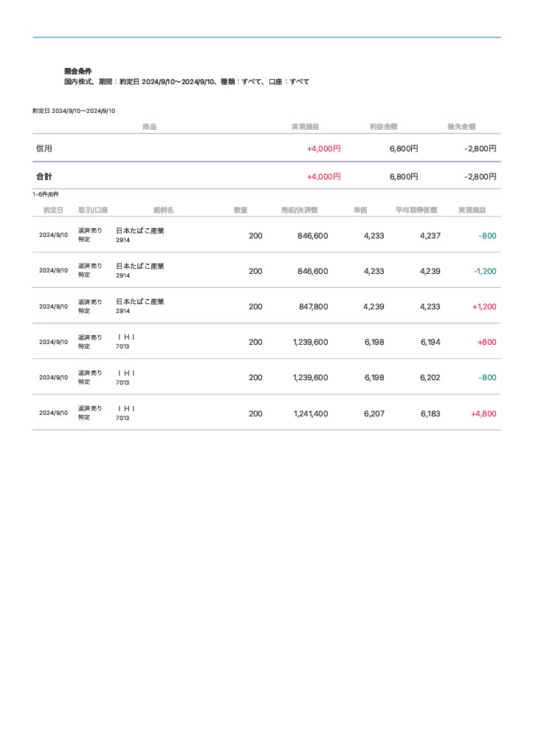Select the 1,241,400 settlement amount cell
Viewport: 533px width, 756px height.
[310, 414]
